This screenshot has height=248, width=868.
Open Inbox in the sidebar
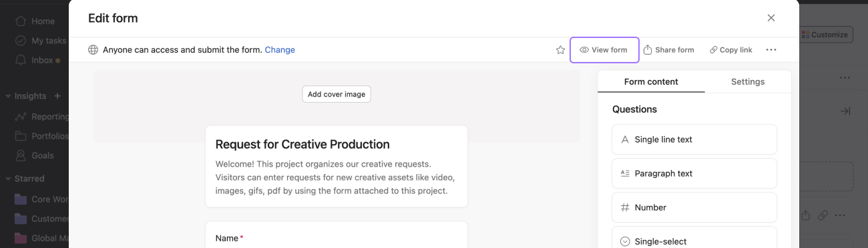tap(41, 60)
